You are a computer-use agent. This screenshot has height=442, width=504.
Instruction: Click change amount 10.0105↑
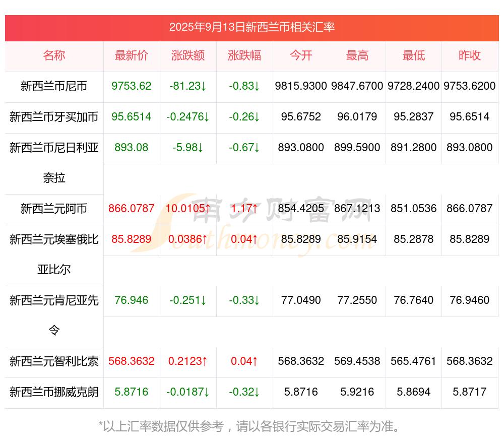188,208
